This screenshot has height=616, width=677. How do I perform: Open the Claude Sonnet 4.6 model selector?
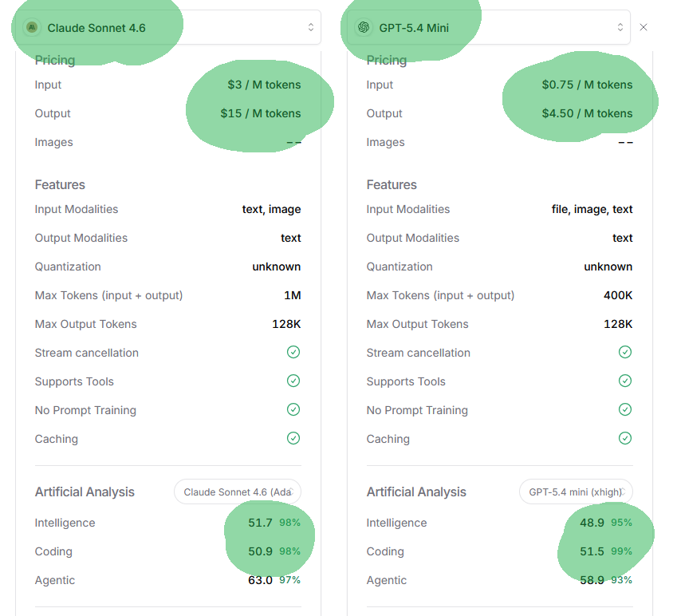point(168,27)
